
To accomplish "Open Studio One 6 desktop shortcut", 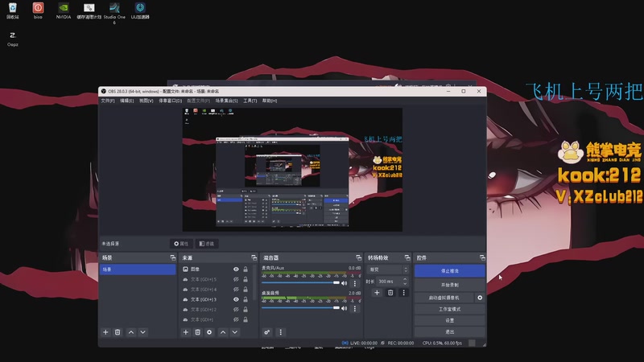I will coord(114,13).
